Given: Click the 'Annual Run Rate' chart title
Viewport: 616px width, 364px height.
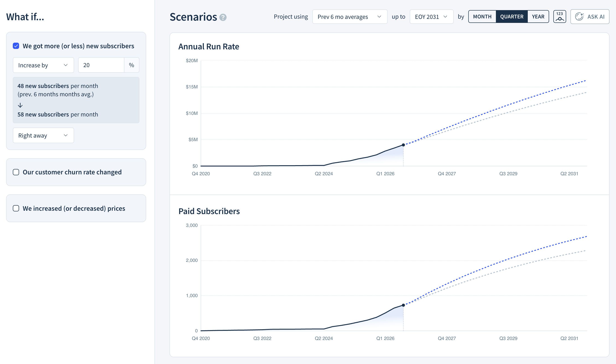Looking at the screenshot, I should point(209,47).
